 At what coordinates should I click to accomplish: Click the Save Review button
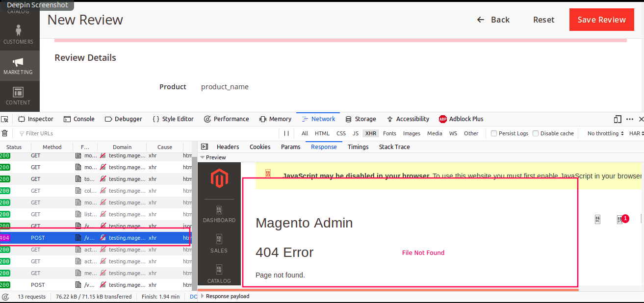602,20
